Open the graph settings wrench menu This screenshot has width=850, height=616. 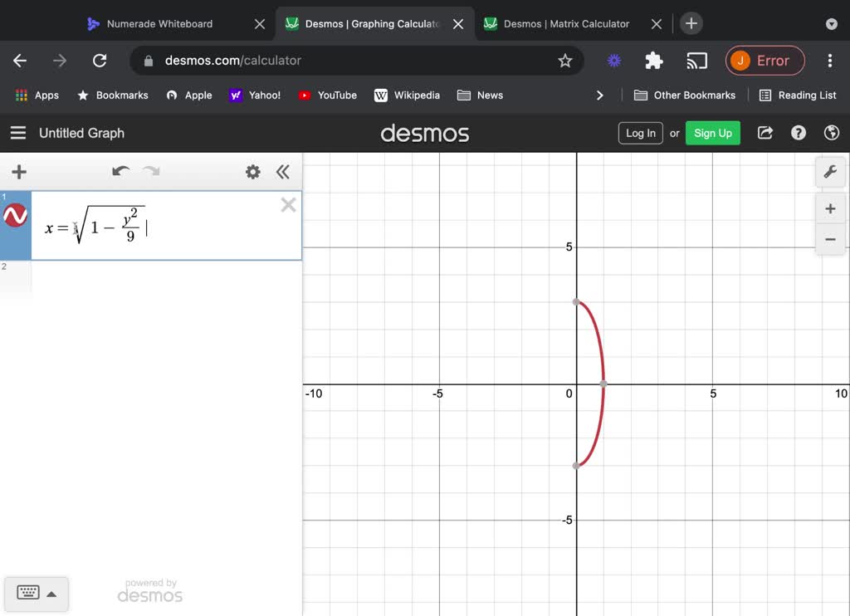coord(830,172)
